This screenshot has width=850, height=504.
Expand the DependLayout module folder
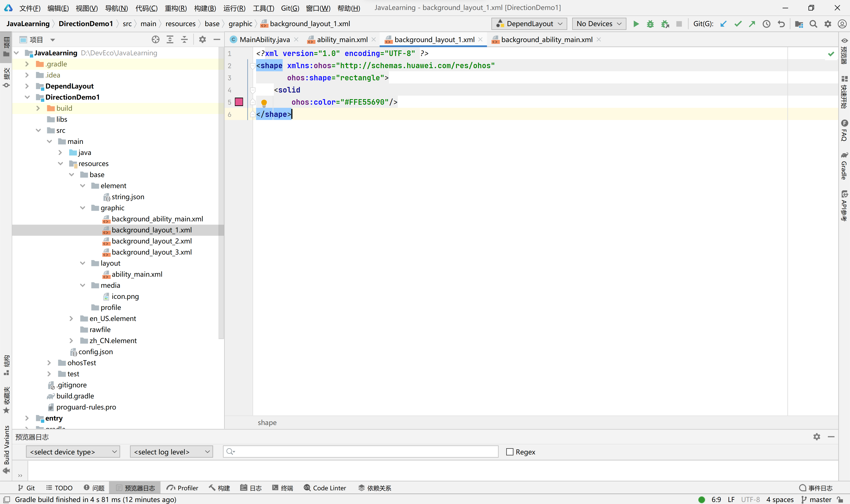point(27,86)
